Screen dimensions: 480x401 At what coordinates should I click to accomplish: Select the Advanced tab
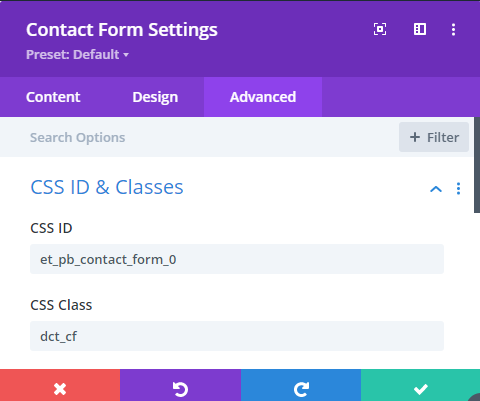tap(263, 97)
